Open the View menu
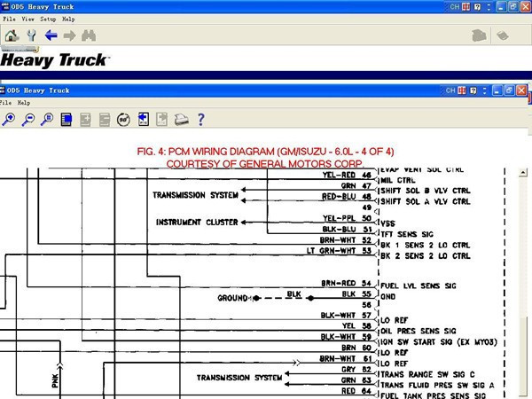 coord(28,19)
